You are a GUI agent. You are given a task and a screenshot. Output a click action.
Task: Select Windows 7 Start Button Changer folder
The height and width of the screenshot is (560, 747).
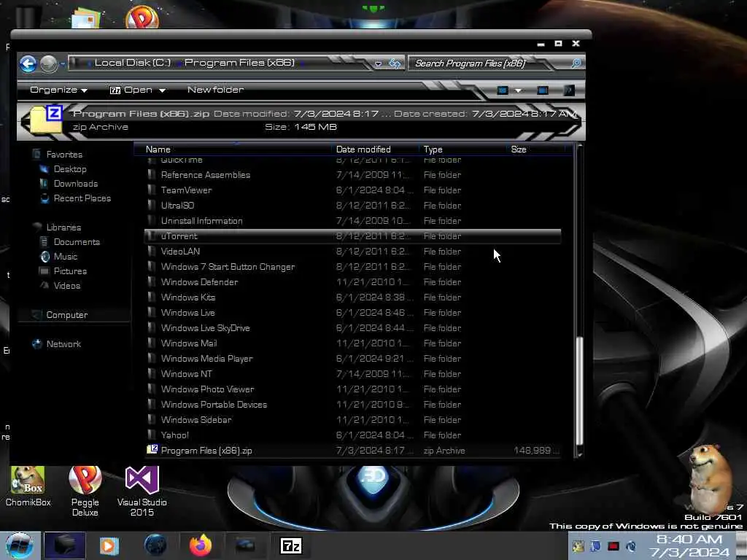[352, 267]
